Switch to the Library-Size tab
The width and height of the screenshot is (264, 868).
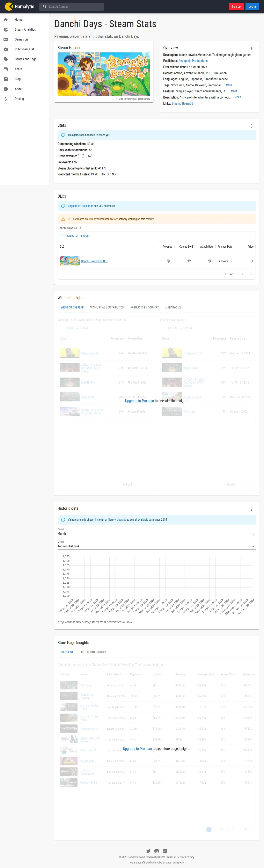coord(173,307)
